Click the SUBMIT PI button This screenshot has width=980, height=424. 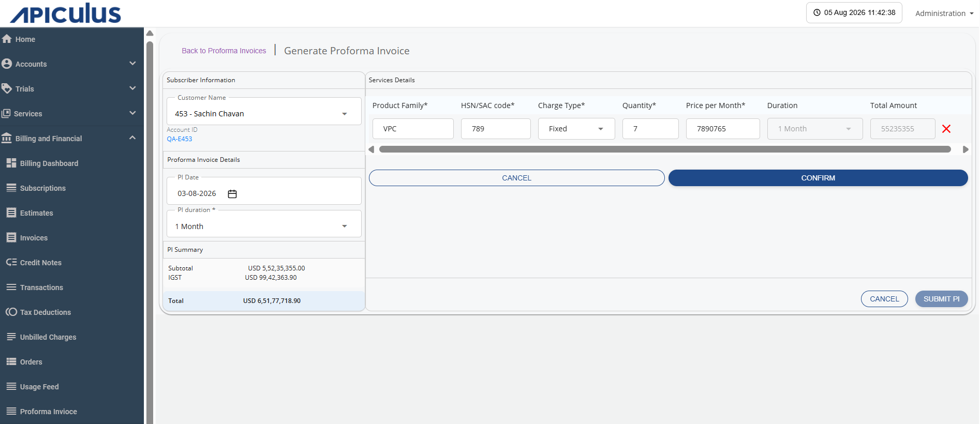click(942, 299)
